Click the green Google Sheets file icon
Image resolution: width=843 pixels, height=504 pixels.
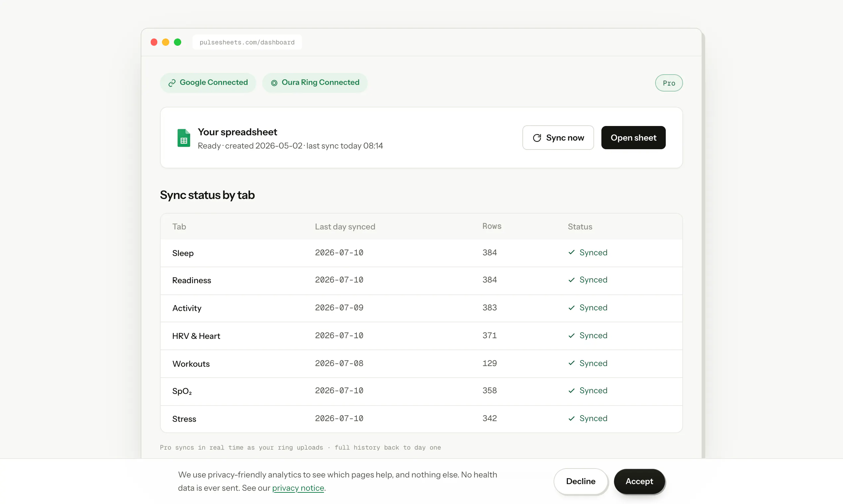pos(184,138)
